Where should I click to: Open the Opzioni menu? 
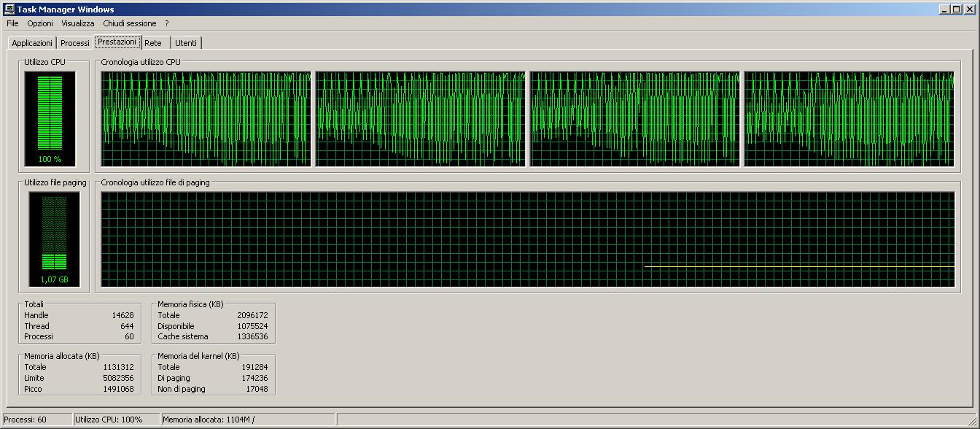pos(39,23)
